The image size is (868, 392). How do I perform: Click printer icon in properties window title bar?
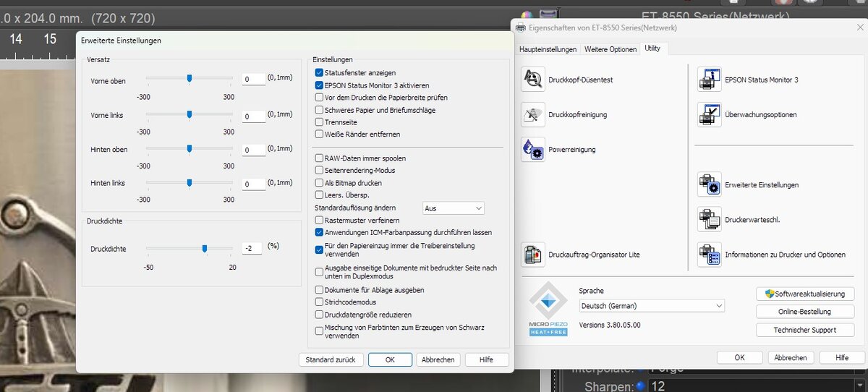pos(522,27)
